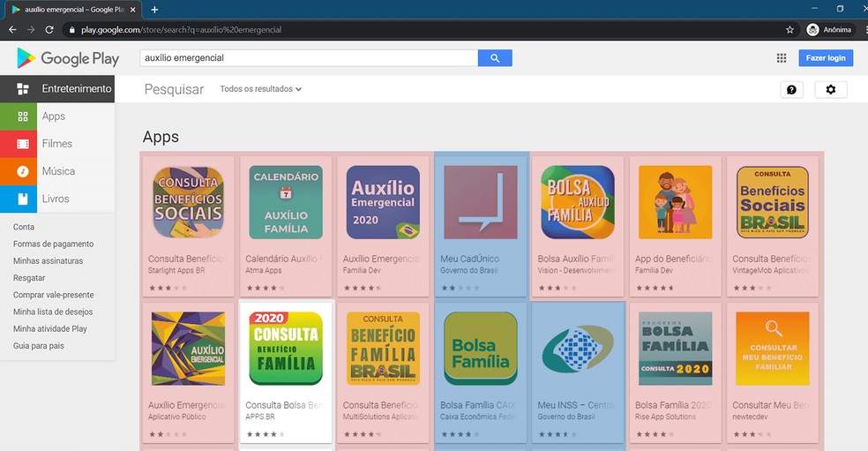Click the search field containing auxílio emergencial

[309, 57]
